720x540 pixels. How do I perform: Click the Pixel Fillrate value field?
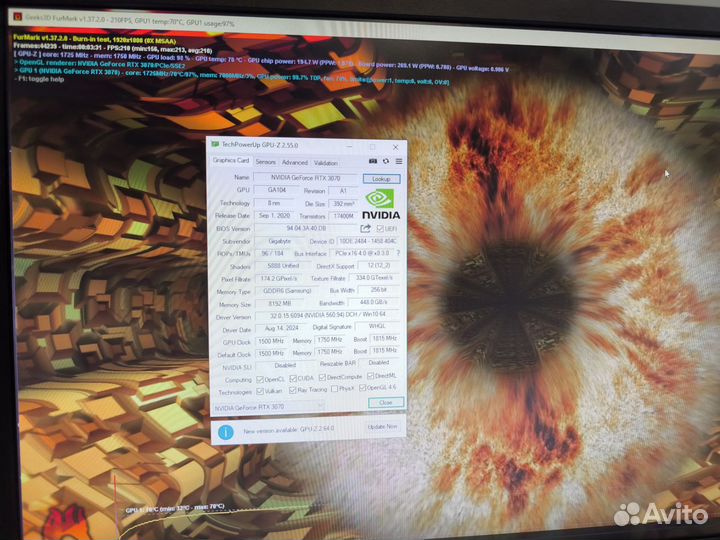click(x=279, y=279)
